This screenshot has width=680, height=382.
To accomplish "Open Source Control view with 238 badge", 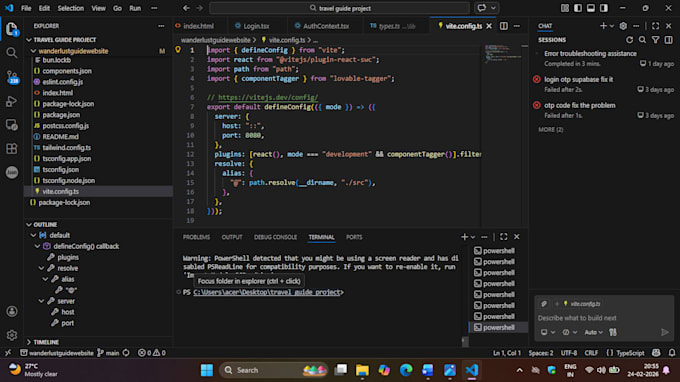I will pyautogui.click(x=12, y=77).
